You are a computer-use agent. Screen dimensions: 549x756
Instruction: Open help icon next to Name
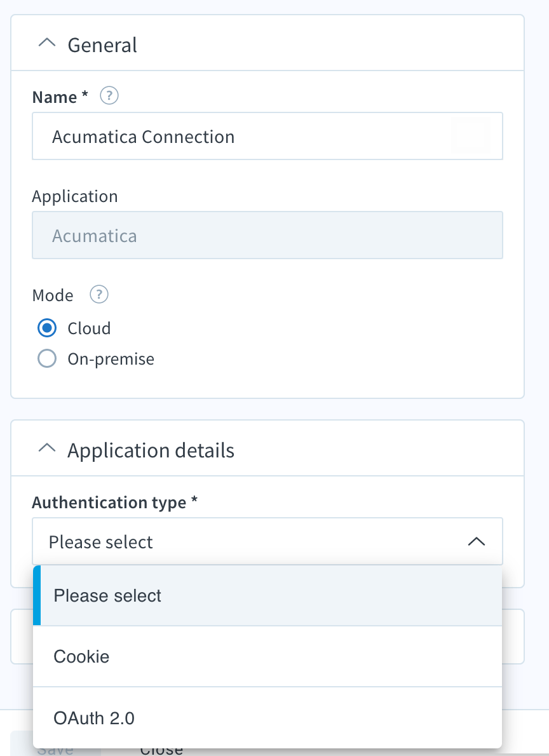tap(109, 96)
